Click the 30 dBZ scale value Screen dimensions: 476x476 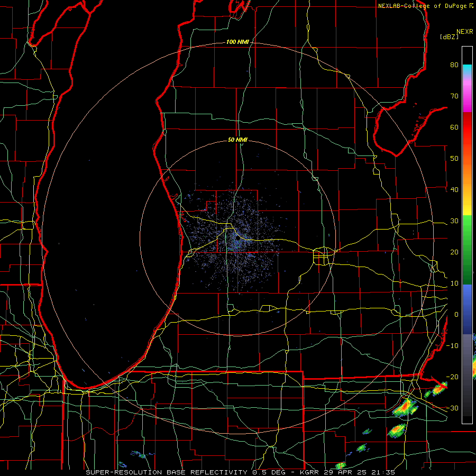454,221
